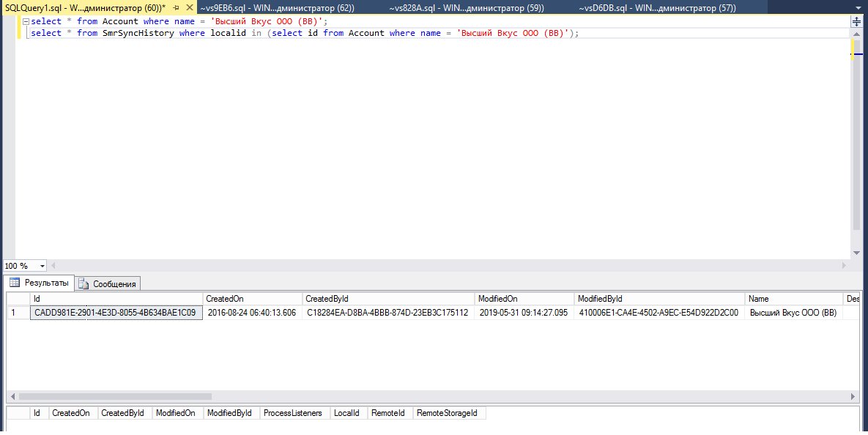The height and width of the screenshot is (435, 868).
Task: Click the RemoteId column header
Action: click(390, 413)
